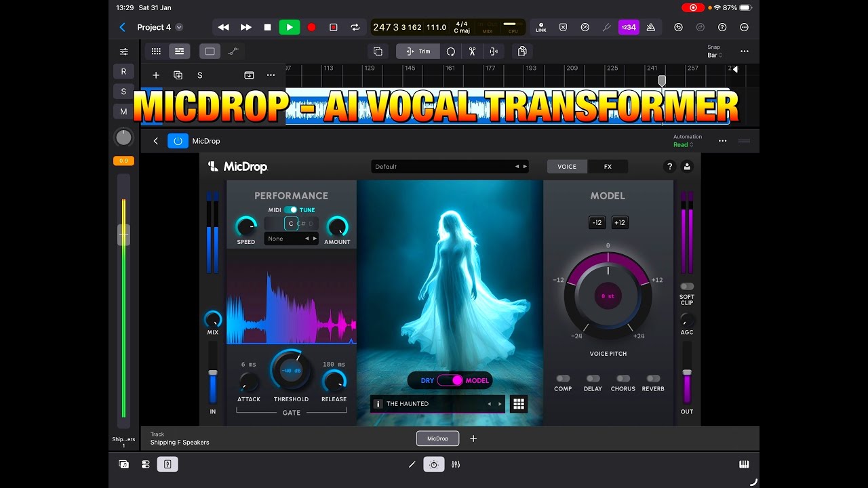Viewport: 868px width, 488px height.
Task: Click the -12 pitch button
Action: pyautogui.click(x=597, y=222)
